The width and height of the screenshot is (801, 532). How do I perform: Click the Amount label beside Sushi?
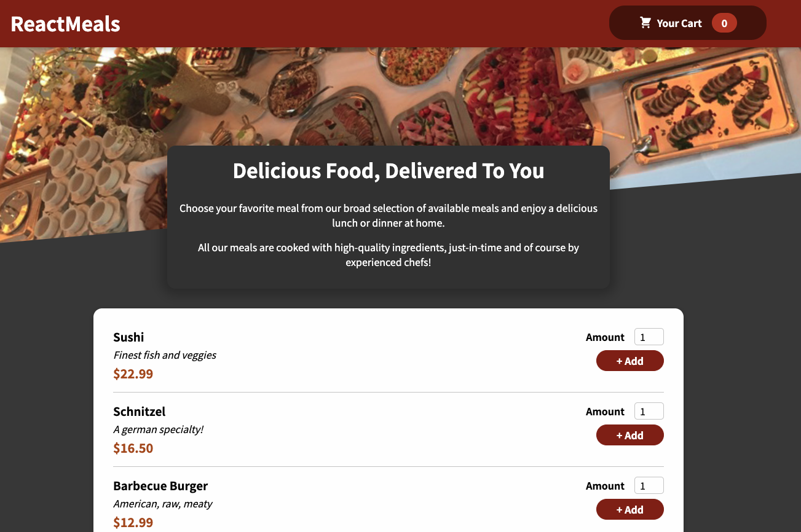point(605,337)
